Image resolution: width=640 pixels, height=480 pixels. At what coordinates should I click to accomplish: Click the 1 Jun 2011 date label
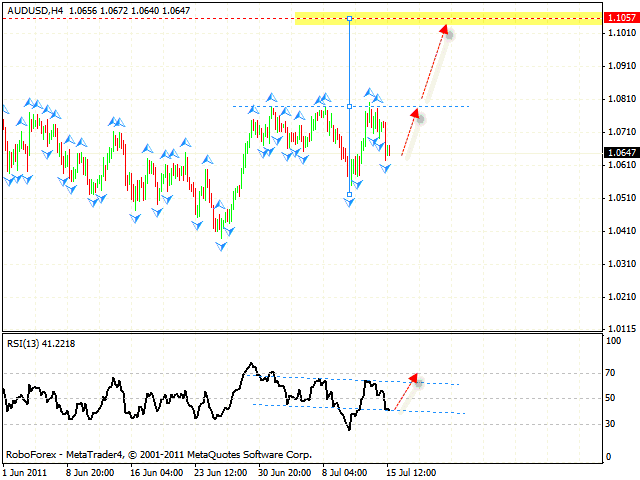[x=24, y=470]
